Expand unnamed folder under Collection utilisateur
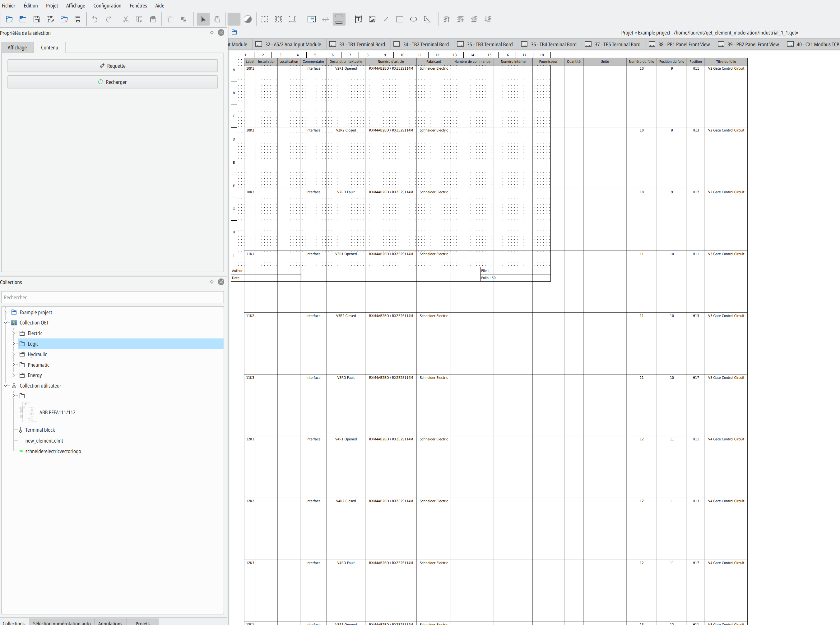The height and width of the screenshot is (625, 840). tap(14, 396)
